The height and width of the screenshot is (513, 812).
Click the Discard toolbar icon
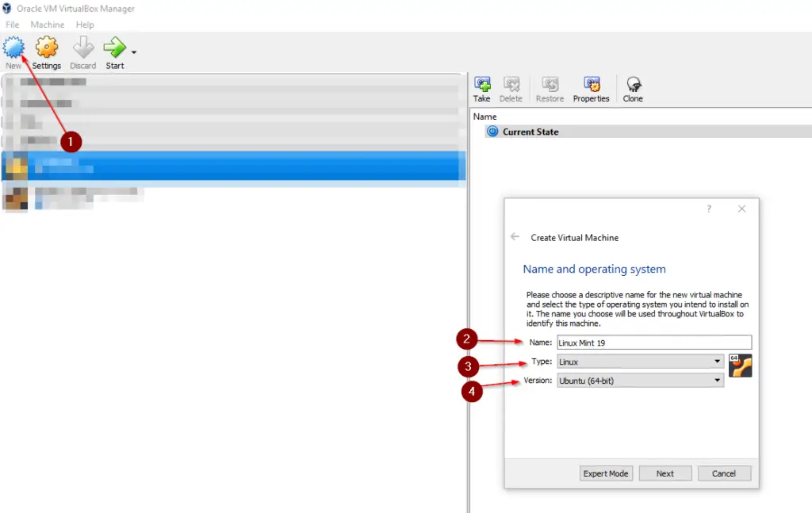coord(82,48)
